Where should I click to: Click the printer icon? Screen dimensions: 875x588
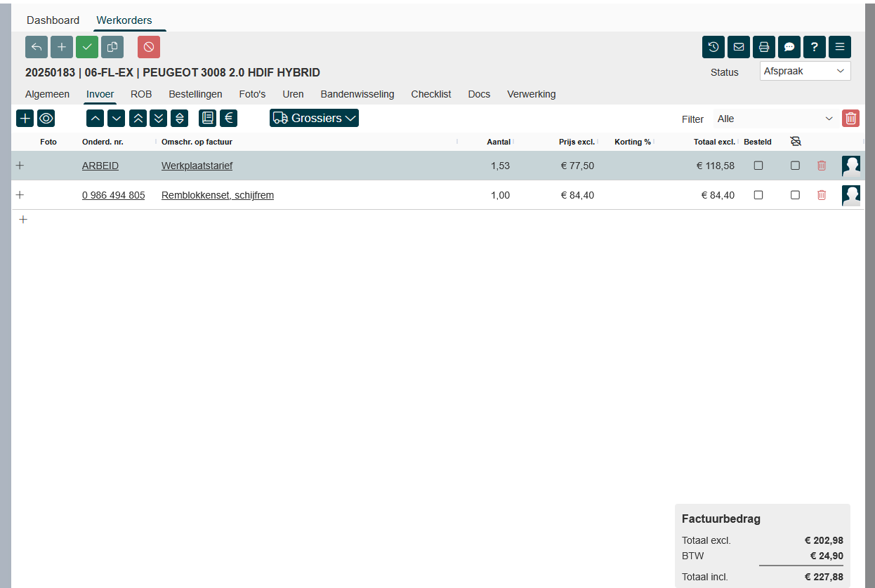(764, 47)
